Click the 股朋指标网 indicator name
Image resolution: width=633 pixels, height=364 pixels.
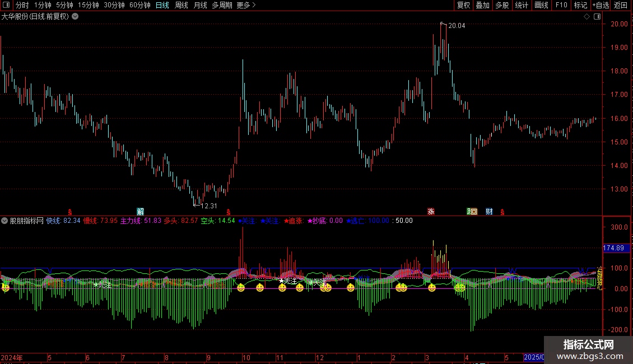(27, 221)
